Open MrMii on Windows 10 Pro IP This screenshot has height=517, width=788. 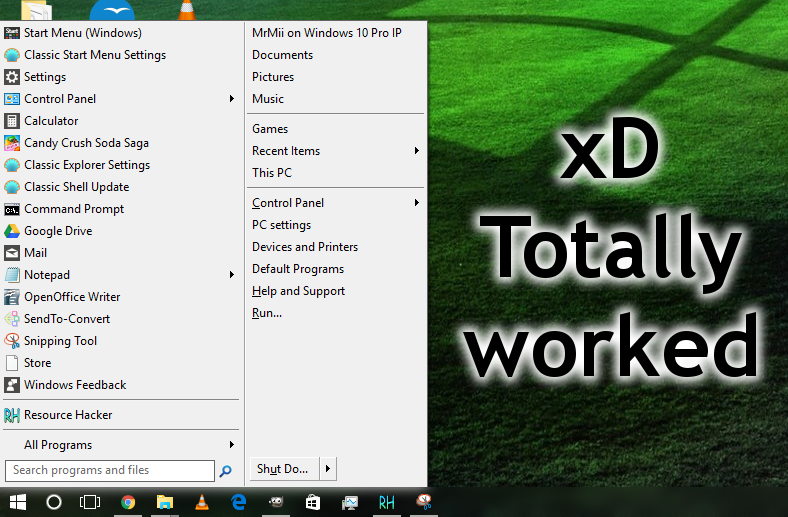(327, 33)
